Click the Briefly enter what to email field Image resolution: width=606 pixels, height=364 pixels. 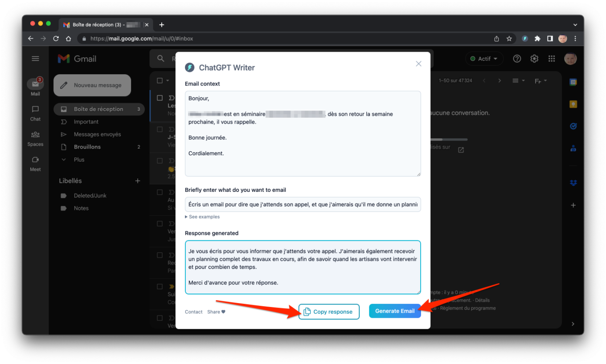click(x=303, y=204)
